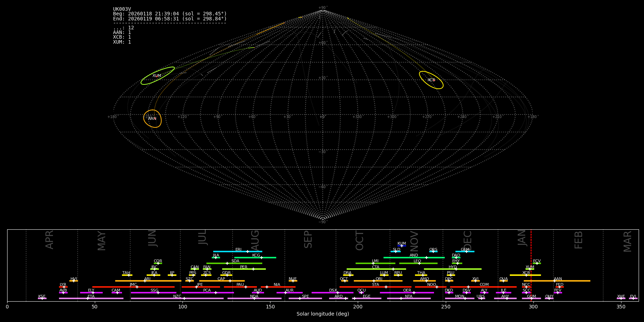Click the ORI shower peak marker
Image resolution: width=644 pixels, height=322 pixels.
374,281
